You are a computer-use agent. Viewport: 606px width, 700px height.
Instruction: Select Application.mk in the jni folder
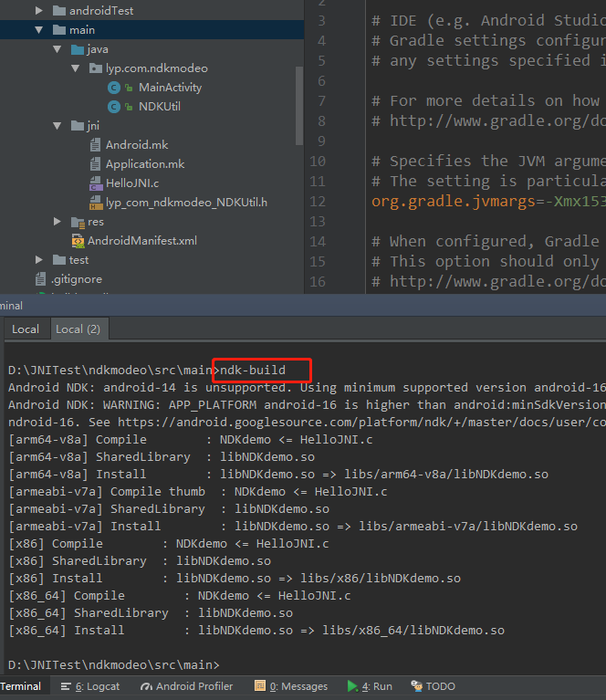(x=145, y=164)
